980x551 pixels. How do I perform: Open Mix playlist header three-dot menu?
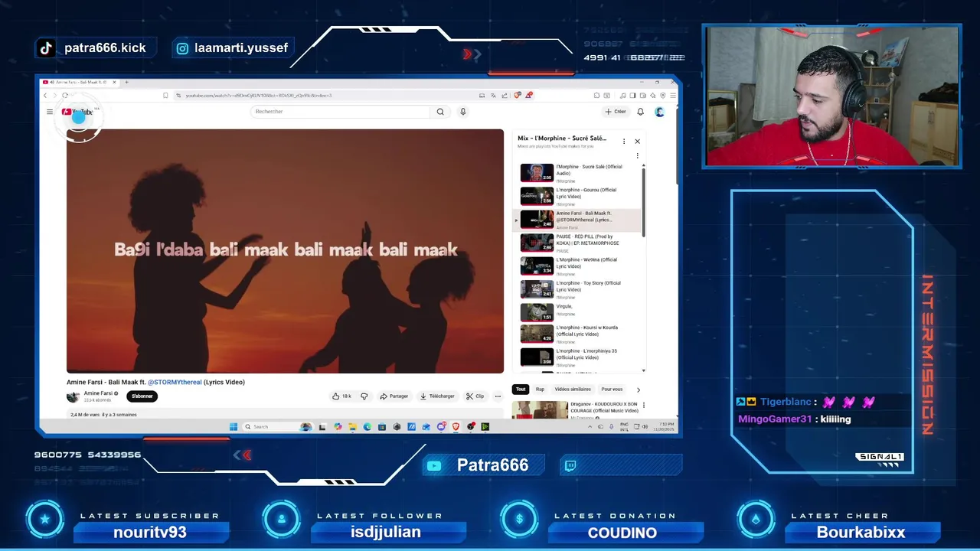624,142
